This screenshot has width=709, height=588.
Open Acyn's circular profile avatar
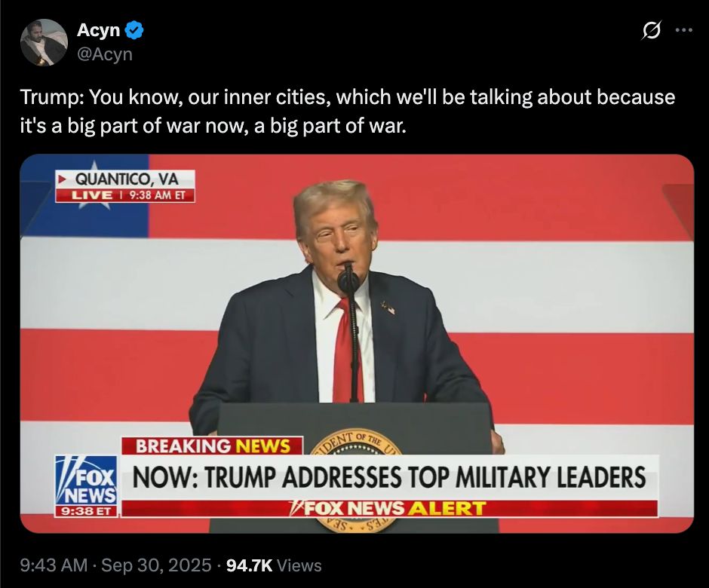[44, 42]
